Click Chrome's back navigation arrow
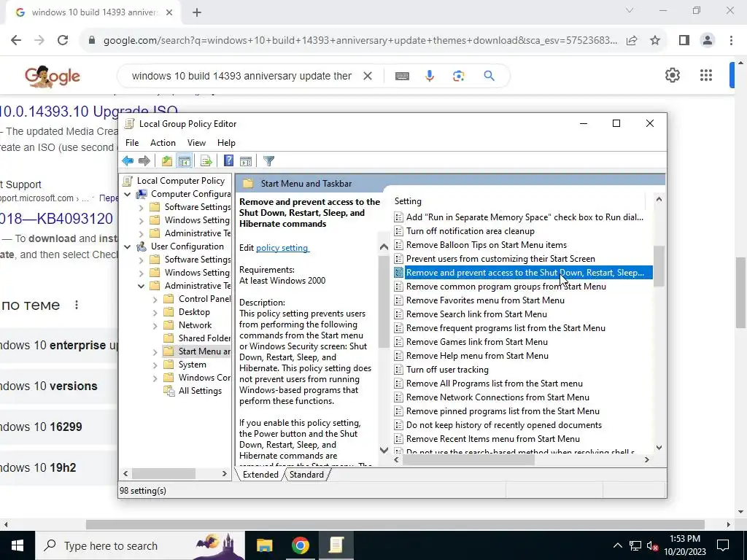747x560 pixels. coord(16,41)
